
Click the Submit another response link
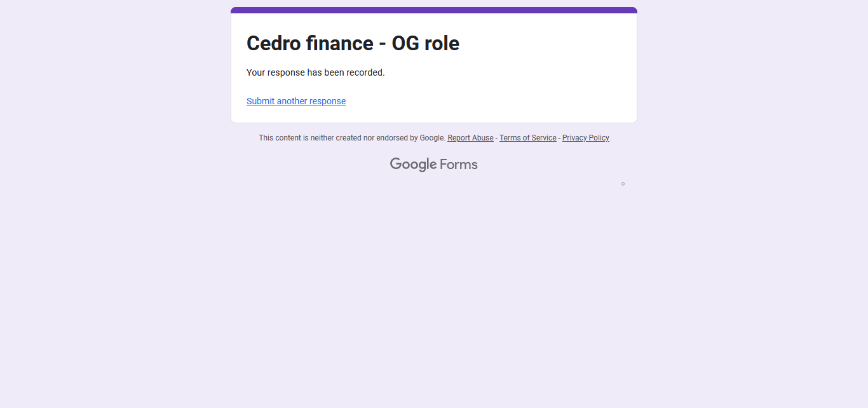coord(296,101)
